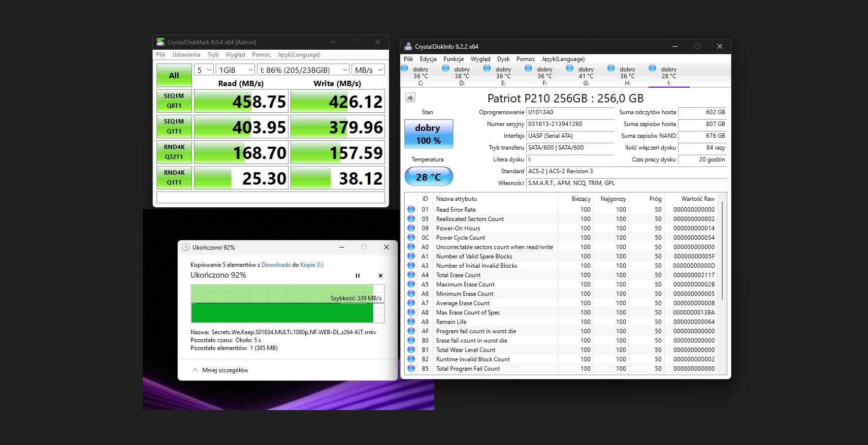The image size is (868, 445).
Task: Click the back arrow beside the disk name
Action: (410, 97)
